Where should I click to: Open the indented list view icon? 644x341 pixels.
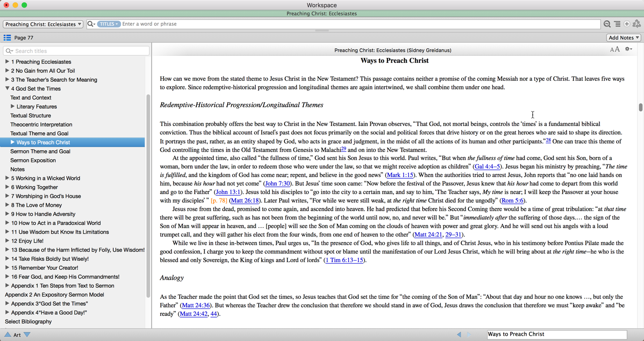617,24
